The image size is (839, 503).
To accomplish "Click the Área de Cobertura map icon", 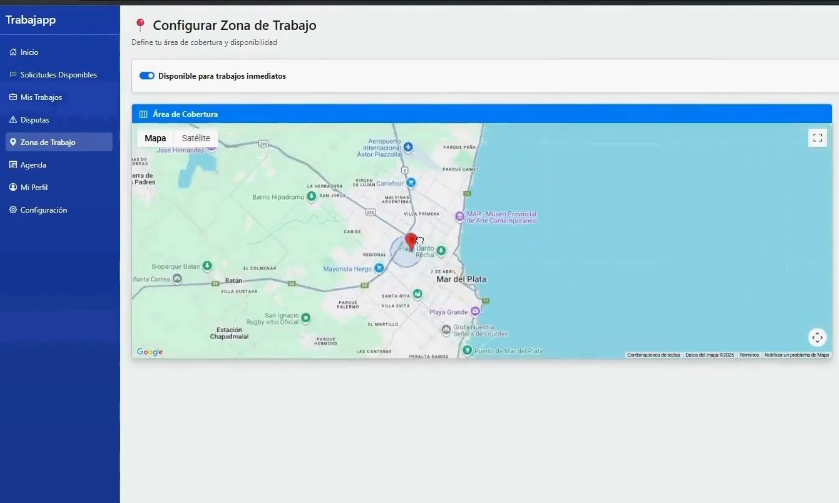I will (143, 114).
